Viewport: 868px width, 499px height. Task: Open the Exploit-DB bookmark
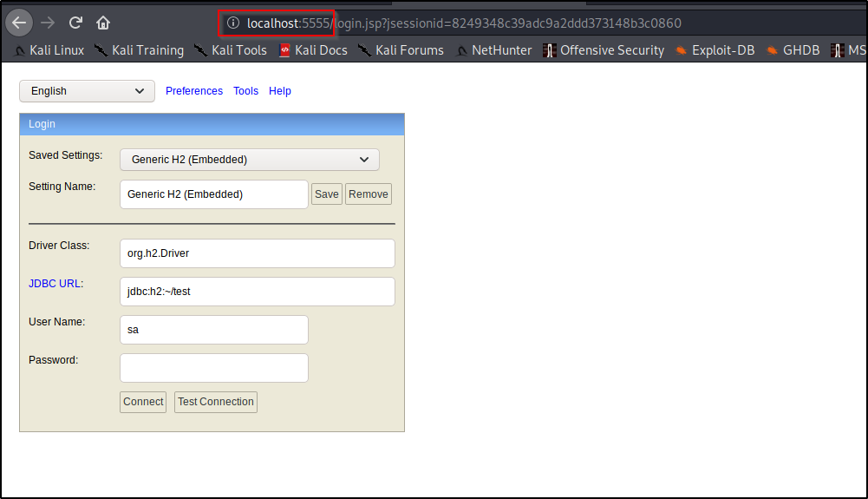tap(715, 50)
